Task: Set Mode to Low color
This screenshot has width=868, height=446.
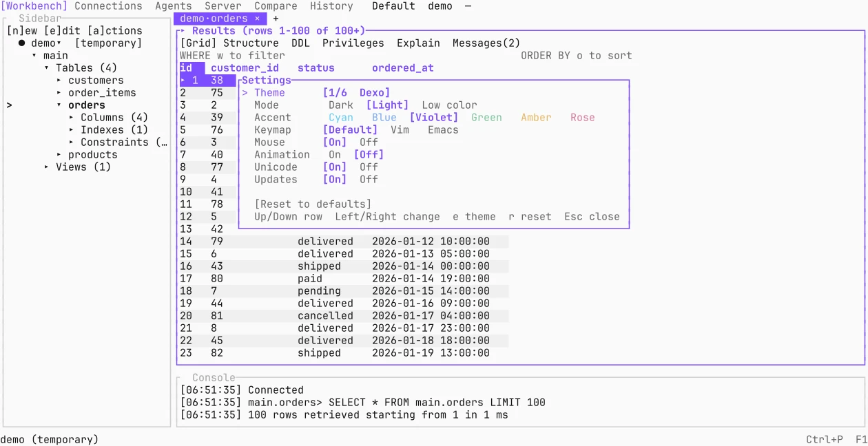Action: click(x=449, y=105)
